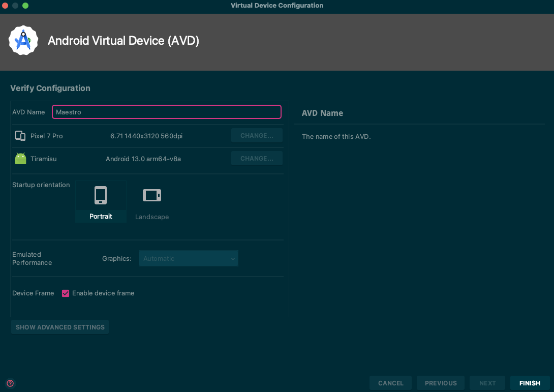Click the Android Studio logo icon
The height and width of the screenshot is (392, 554).
click(x=23, y=40)
